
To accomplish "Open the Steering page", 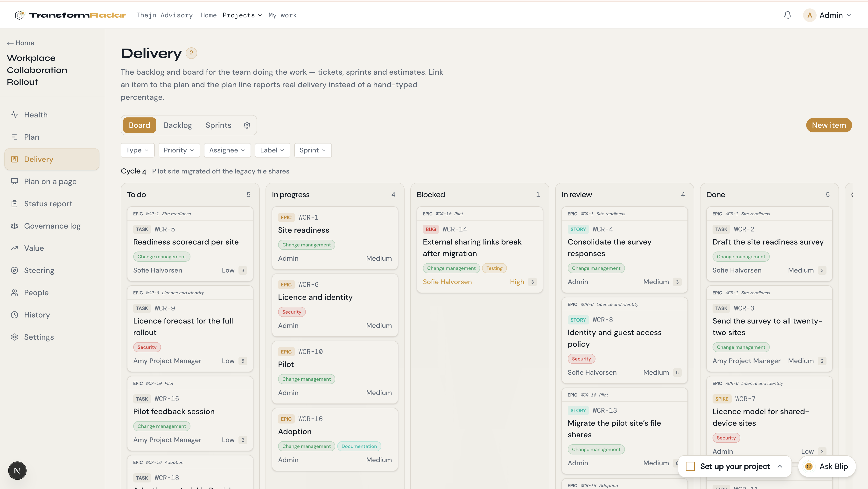I will point(52,270).
